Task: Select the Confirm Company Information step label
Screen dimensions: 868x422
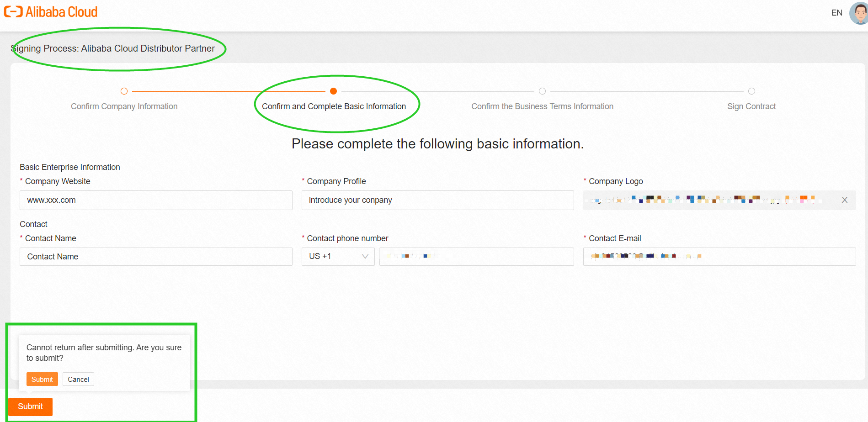Action: 124,106
